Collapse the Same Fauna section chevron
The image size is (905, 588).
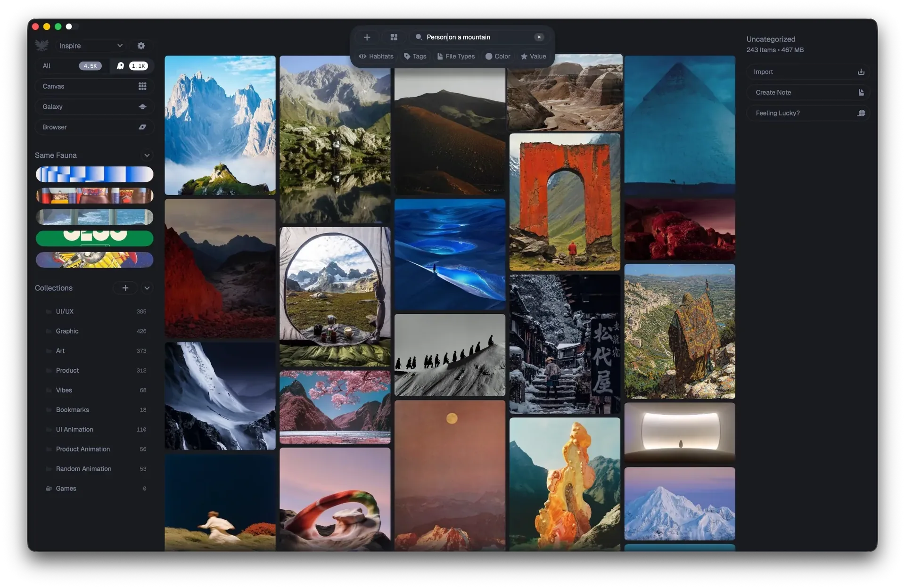147,155
